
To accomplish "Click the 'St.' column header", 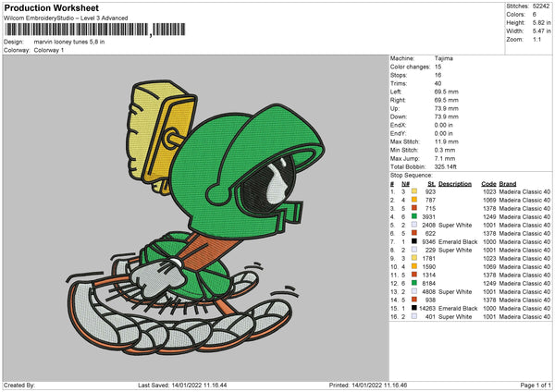I will pos(431,184).
